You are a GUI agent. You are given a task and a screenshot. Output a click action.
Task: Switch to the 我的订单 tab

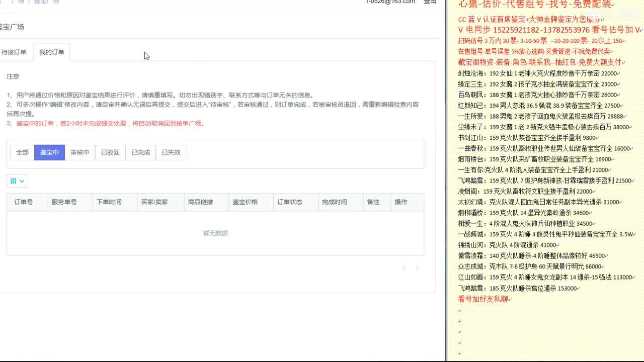pyautogui.click(x=51, y=52)
